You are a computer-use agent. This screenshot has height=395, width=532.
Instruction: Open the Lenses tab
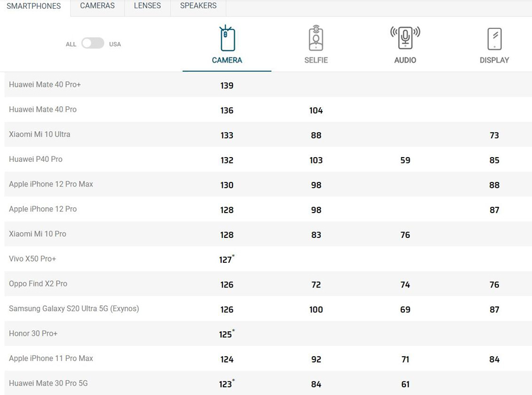[x=147, y=6]
